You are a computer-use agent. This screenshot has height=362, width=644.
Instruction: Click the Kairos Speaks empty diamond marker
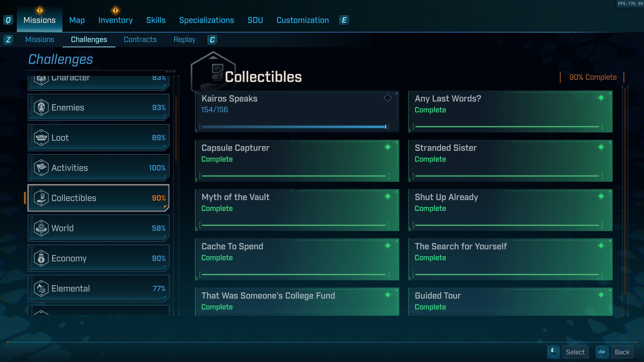pyautogui.click(x=388, y=98)
